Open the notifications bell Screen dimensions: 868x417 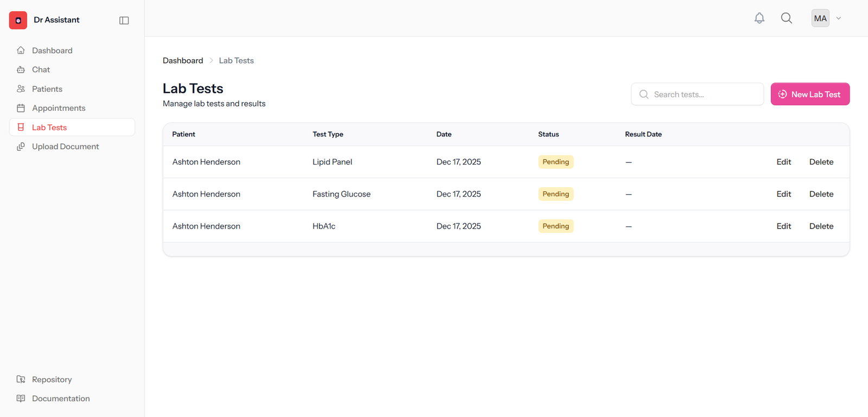click(759, 18)
